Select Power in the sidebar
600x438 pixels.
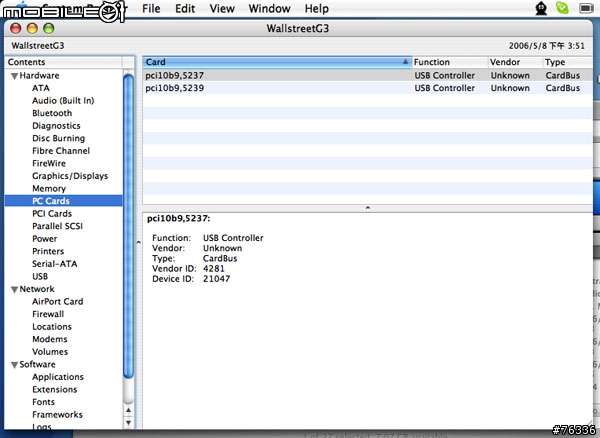(45, 239)
